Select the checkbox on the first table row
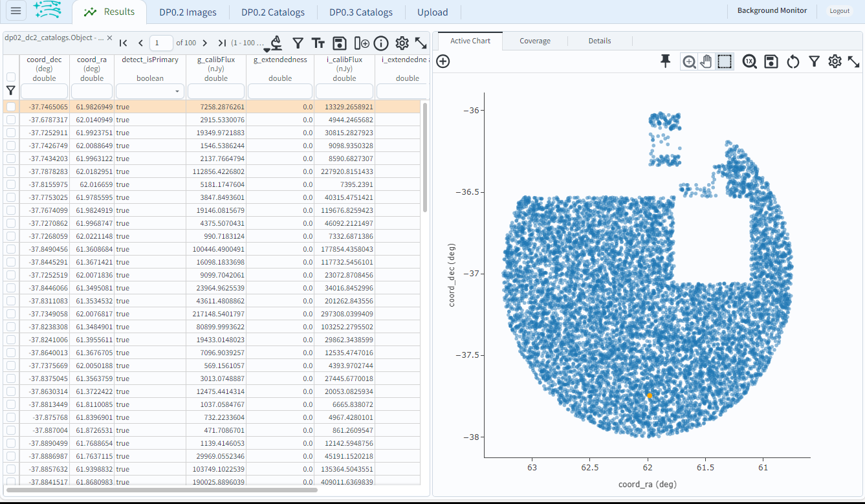The height and width of the screenshot is (504, 865). (10, 106)
